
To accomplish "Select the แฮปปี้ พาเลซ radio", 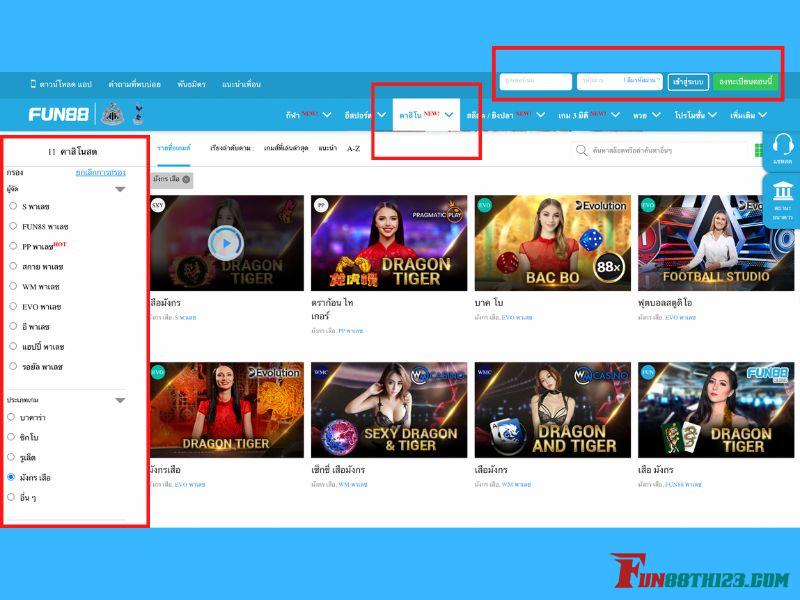I will pyautogui.click(x=13, y=346).
